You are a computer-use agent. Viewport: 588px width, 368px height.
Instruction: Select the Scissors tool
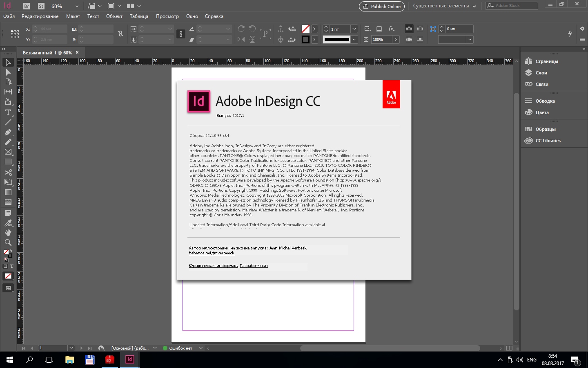8,172
